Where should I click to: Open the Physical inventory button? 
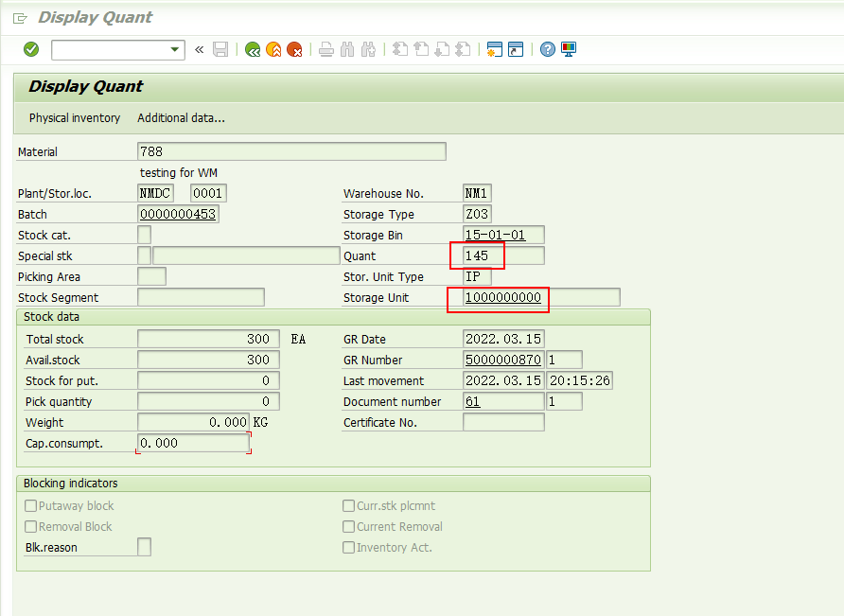pyautogui.click(x=75, y=118)
